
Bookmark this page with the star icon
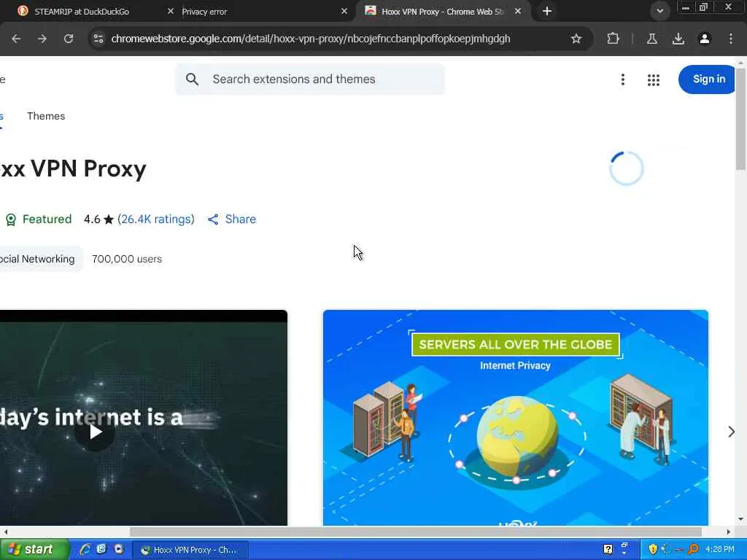coord(576,39)
